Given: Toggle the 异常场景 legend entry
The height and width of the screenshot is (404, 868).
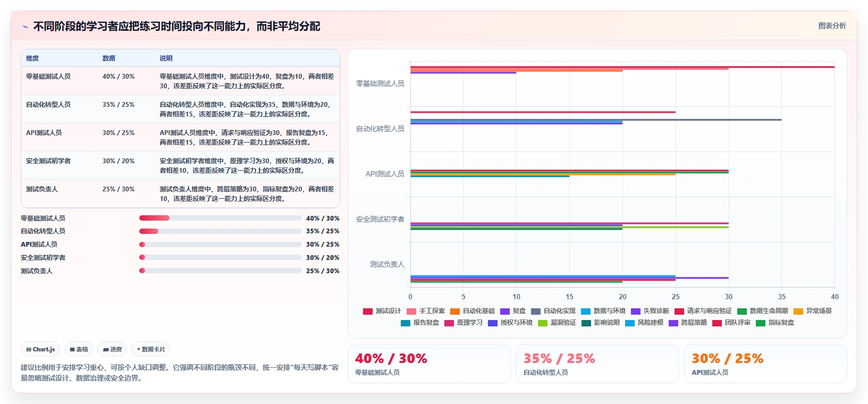Looking at the screenshot, I should 812,311.
